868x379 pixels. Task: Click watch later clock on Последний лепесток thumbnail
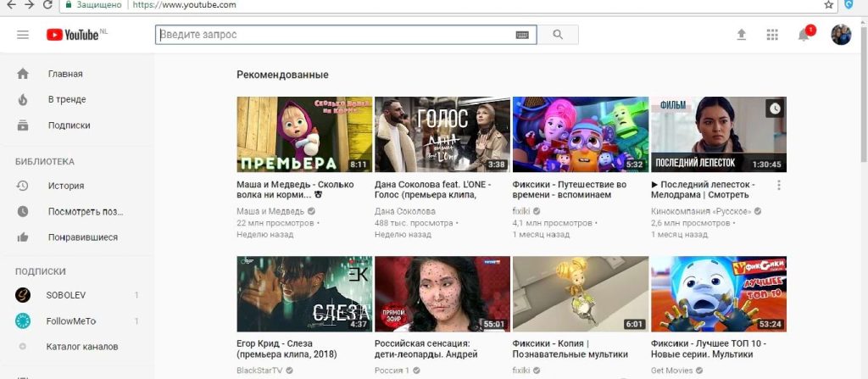(x=775, y=109)
